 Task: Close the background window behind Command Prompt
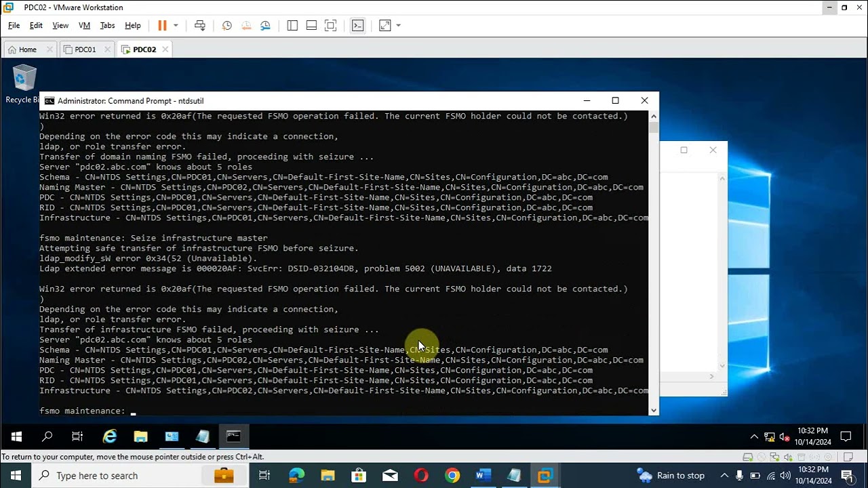(x=713, y=150)
